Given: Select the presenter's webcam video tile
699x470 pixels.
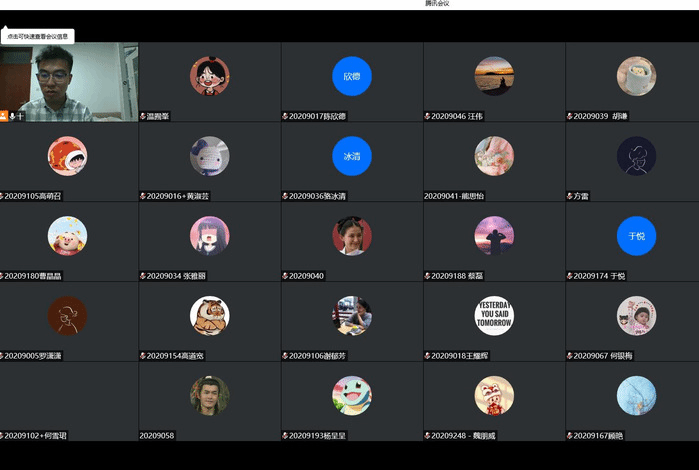Looking at the screenshot, I should (x=69, y=80).
